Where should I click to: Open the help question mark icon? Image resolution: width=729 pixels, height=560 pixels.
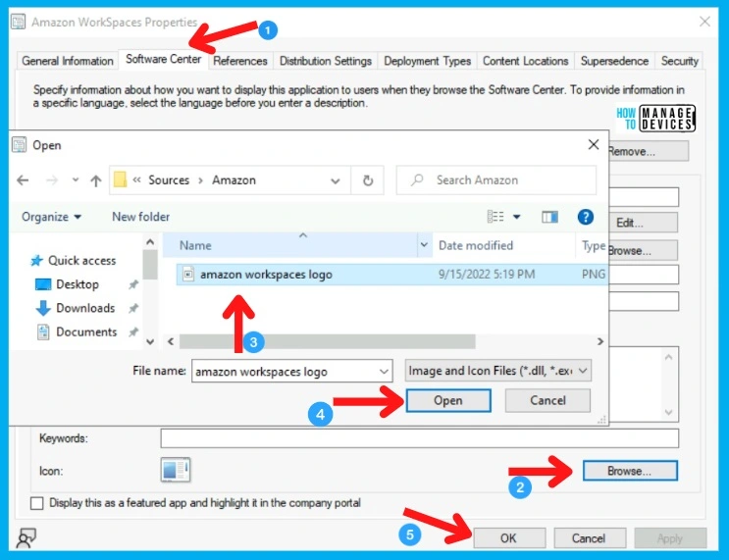coord(586,217)
